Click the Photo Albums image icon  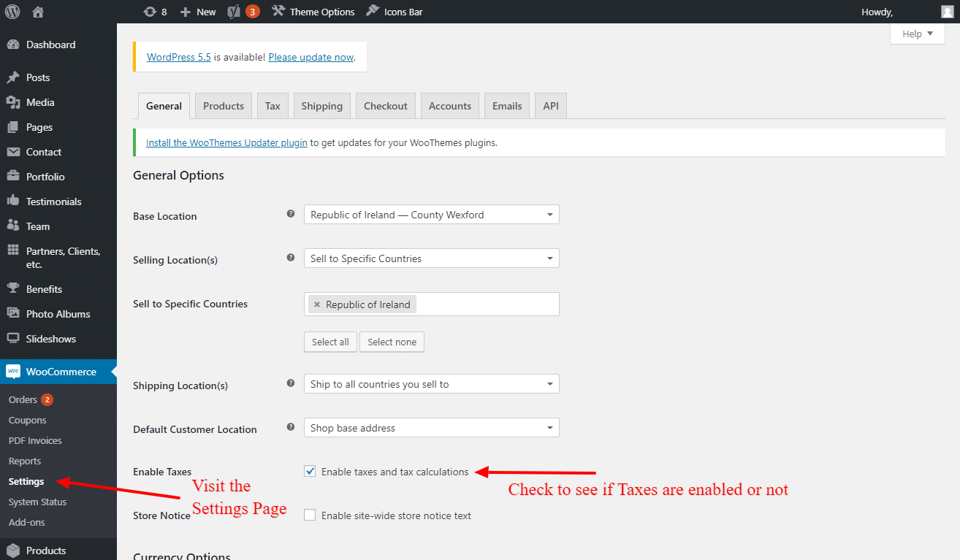click(13, 314)
